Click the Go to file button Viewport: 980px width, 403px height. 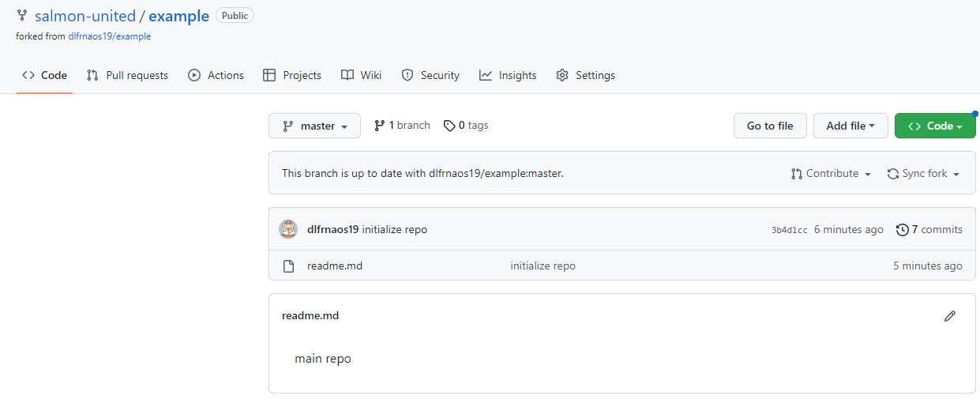(x=770, y=126)
